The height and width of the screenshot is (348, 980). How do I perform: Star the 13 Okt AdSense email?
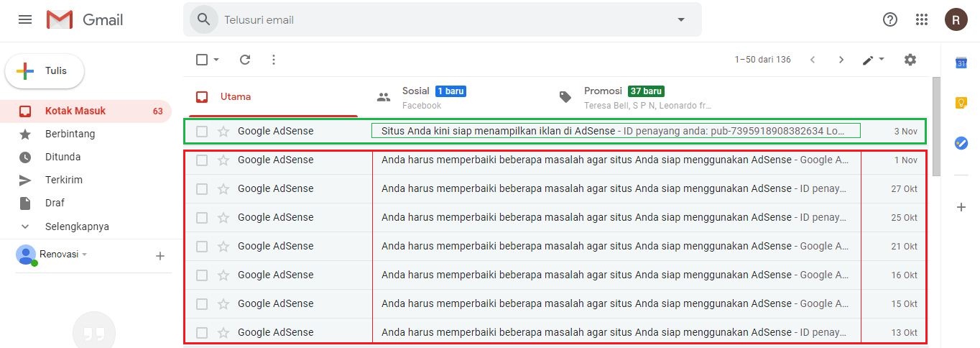[x=223, y=332]
